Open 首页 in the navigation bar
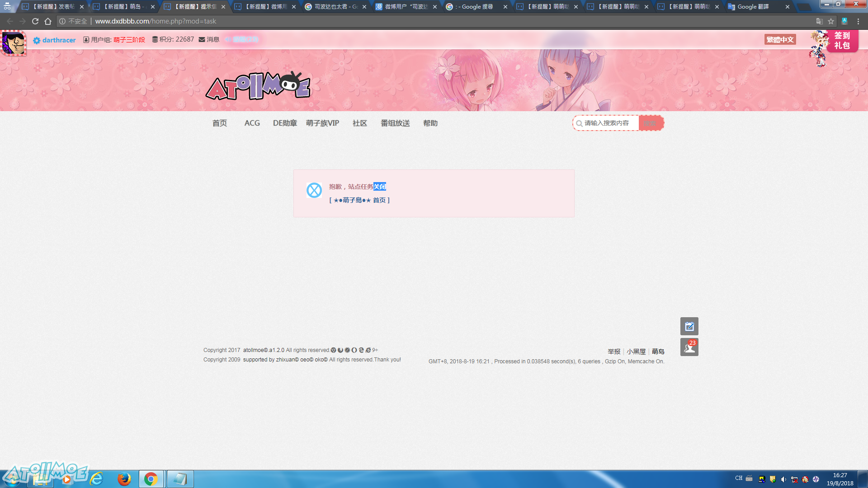Image resolution: width=868 pixels, height=488 pixels. [x=220, y=123]
